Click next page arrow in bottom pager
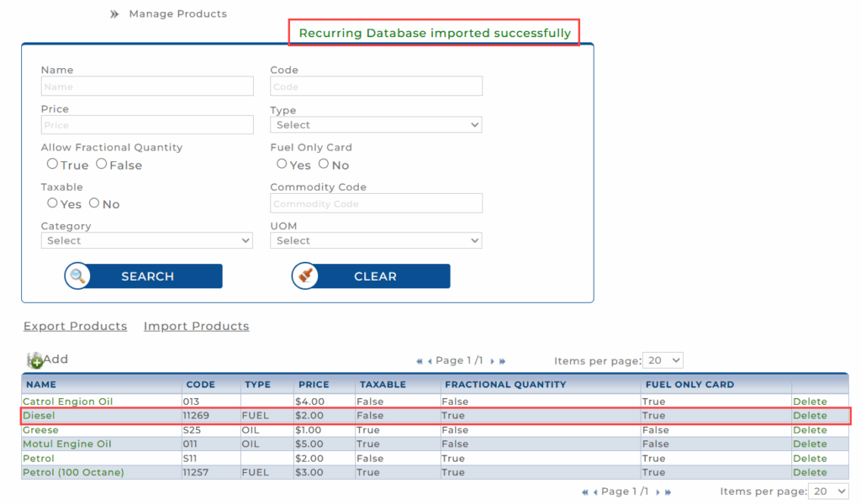Viewport: 861px width, 504px height. [x=658, y=492]
